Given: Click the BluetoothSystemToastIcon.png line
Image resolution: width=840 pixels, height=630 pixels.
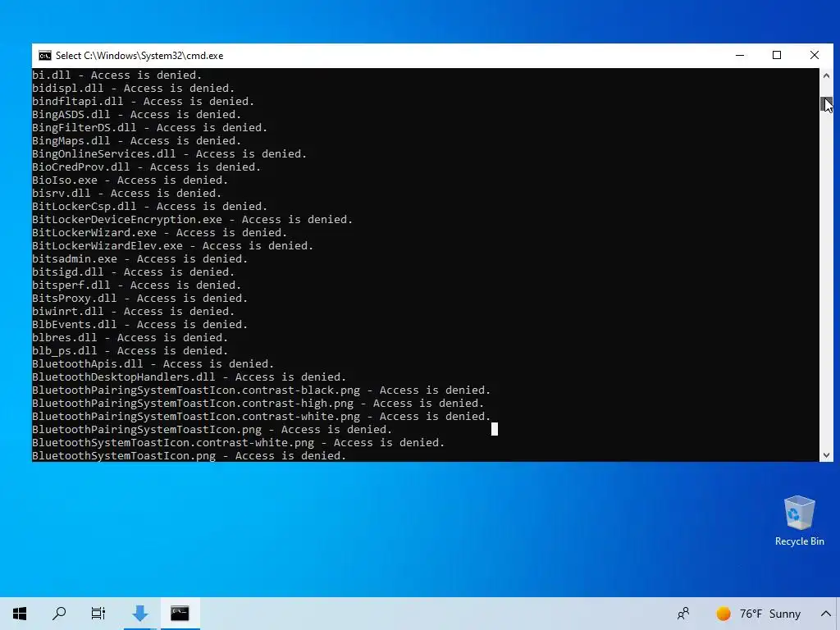Looking at the screenshot, I should pyautogui.click(x=189, y=456).
